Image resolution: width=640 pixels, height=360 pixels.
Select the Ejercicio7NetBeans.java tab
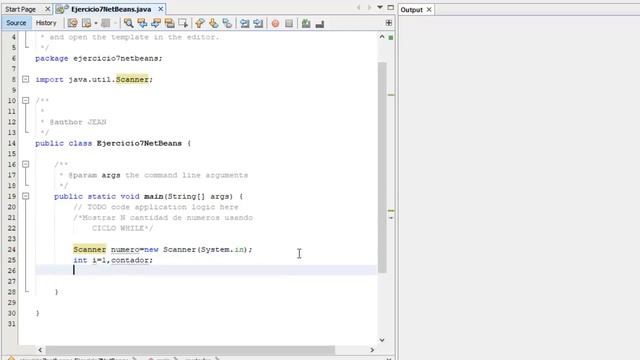coord(111,9)
